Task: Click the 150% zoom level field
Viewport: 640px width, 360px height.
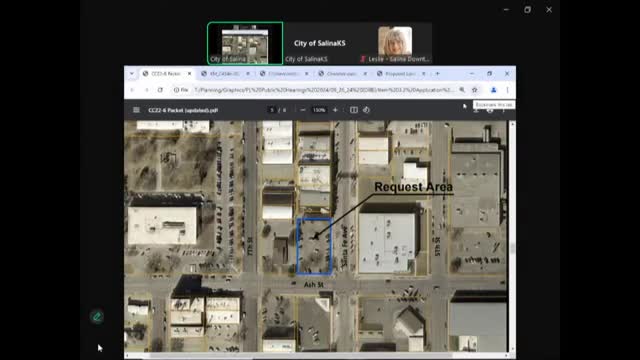Action: [x=319, y=110]
